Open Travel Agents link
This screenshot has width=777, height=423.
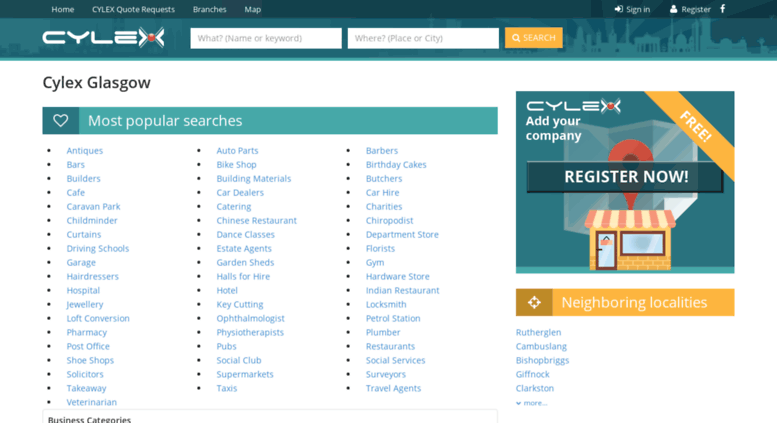(393, 388)
